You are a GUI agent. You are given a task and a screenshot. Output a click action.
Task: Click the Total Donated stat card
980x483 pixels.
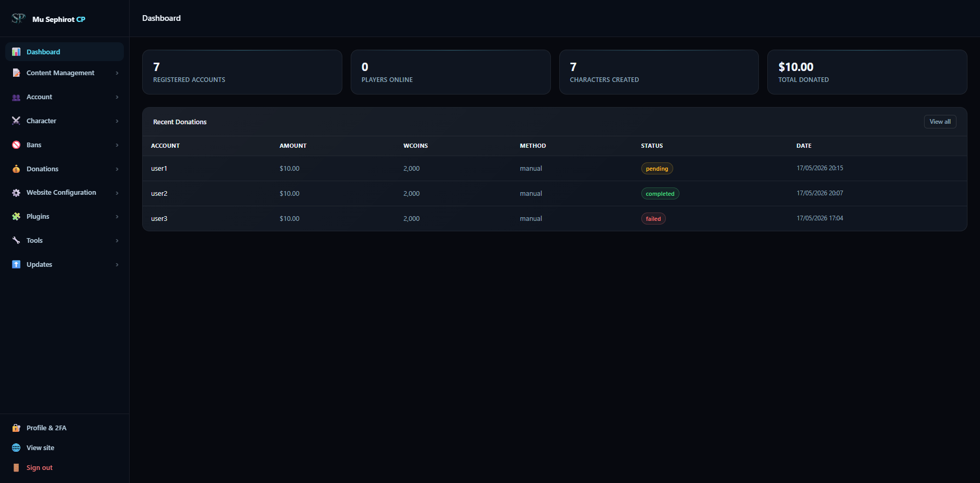coord(867,72)
